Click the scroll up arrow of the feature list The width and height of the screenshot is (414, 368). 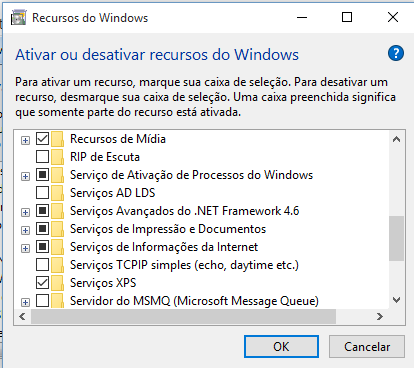(396, 139)
